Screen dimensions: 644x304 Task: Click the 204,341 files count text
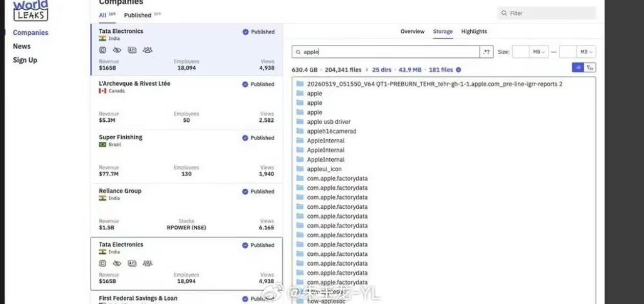coord(343,70)
